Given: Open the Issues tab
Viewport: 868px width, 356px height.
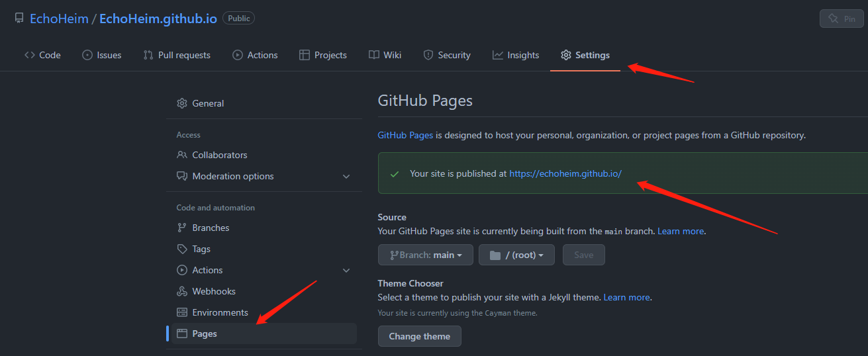Looking at the screenshot, I should click(x=102, y=55).
